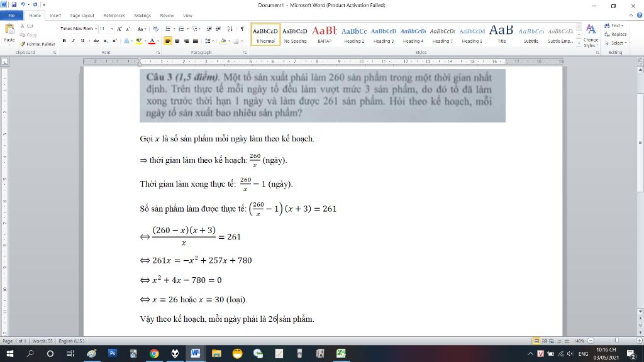Open Photoshop from the taskbar

pos(112,353)
